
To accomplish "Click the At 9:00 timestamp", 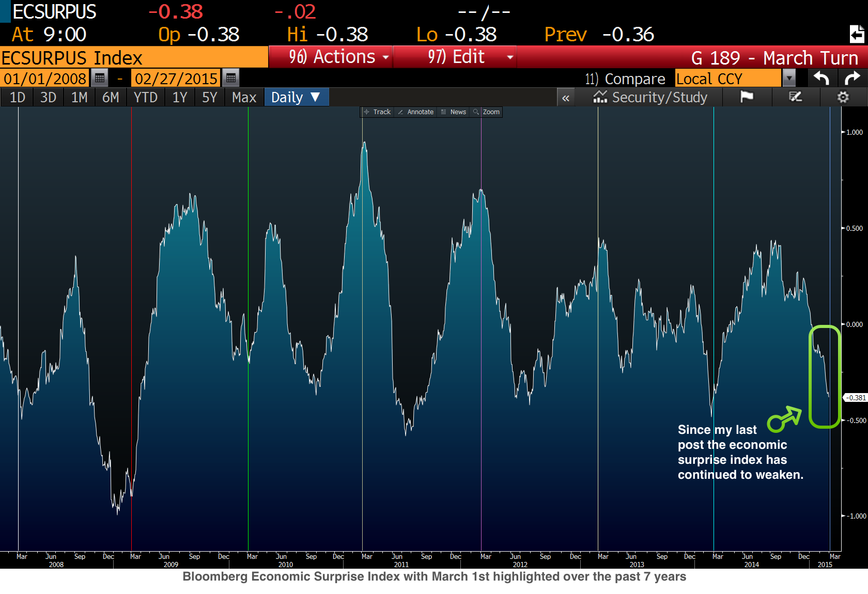I will click(x=49, y=35).
